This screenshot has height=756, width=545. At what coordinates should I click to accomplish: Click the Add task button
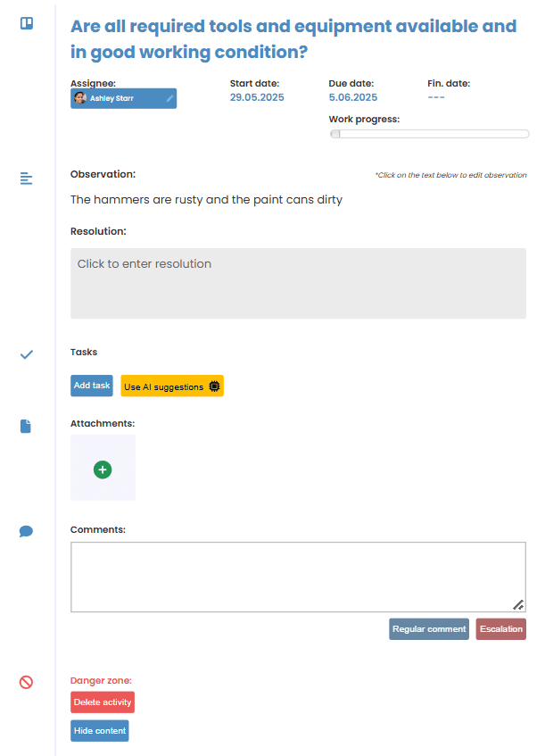[92, 386]
